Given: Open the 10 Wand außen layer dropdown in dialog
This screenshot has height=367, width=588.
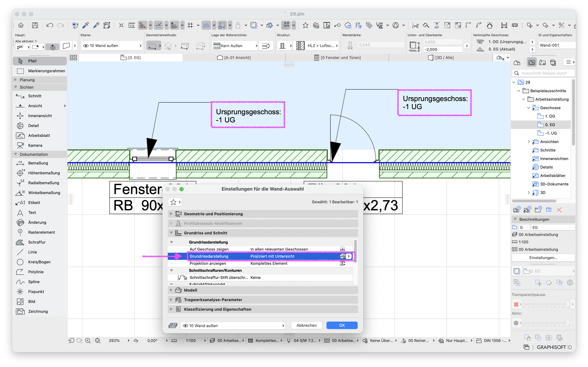Looking at the screenshot, I should 232,325.
